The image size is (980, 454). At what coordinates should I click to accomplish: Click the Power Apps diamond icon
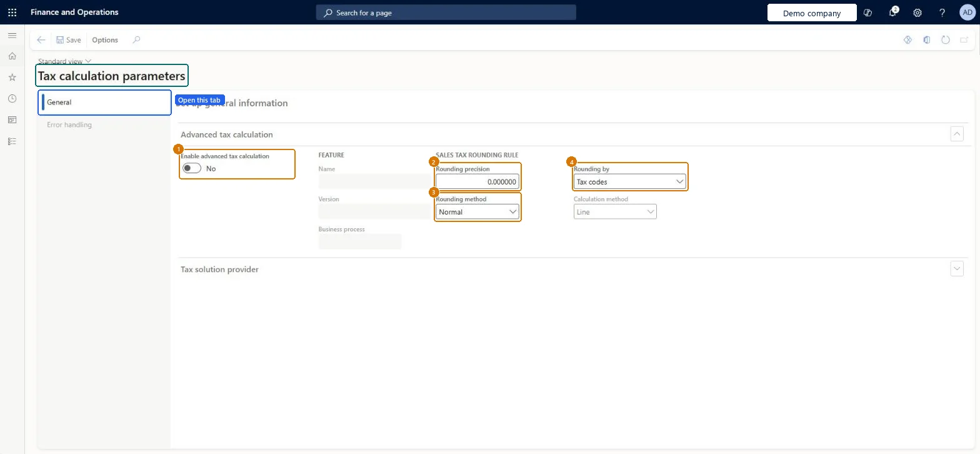click(x=907, y=40)
